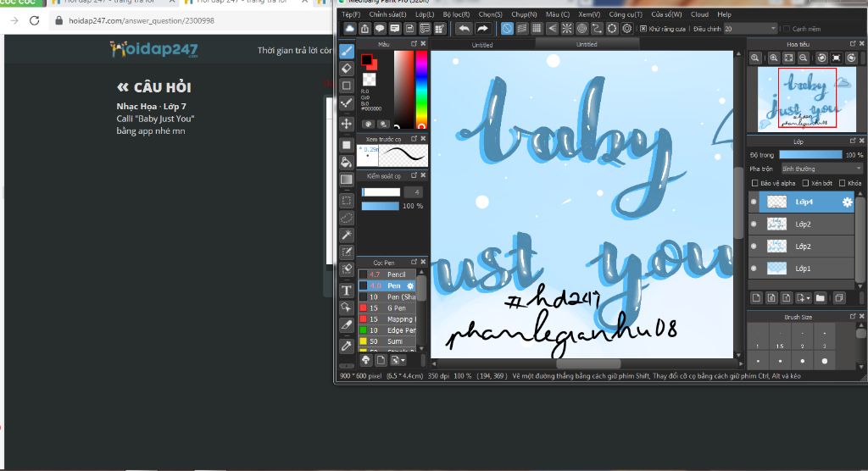
Task: Select the Lasso selection tool
Action: coord(347,218)
